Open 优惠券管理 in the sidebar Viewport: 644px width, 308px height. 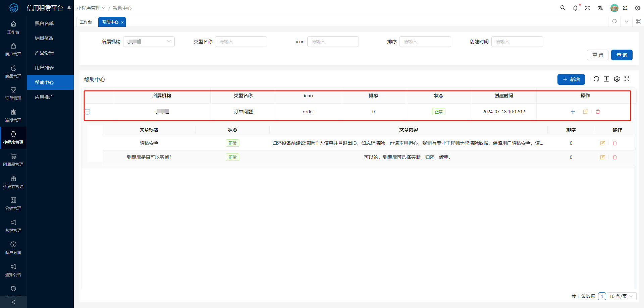(13, 182)
